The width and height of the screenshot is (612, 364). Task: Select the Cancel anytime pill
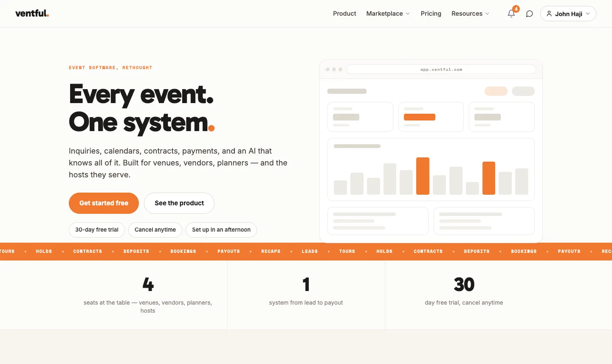pyautogui.click(x=155, y=230)
